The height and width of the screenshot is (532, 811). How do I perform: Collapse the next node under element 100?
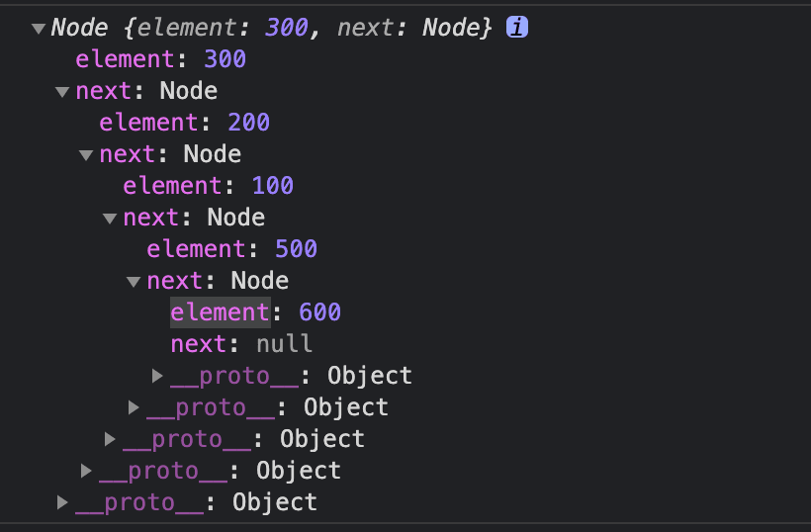pos(110,219)
